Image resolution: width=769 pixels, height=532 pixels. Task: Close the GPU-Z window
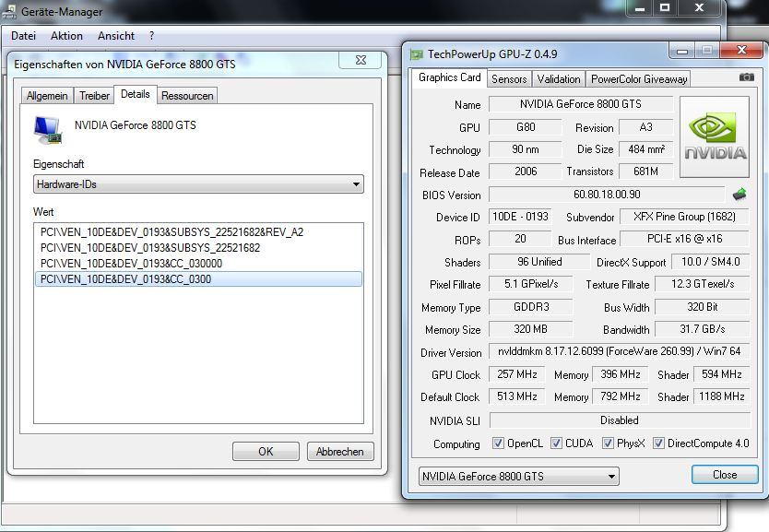click(742, 50)
